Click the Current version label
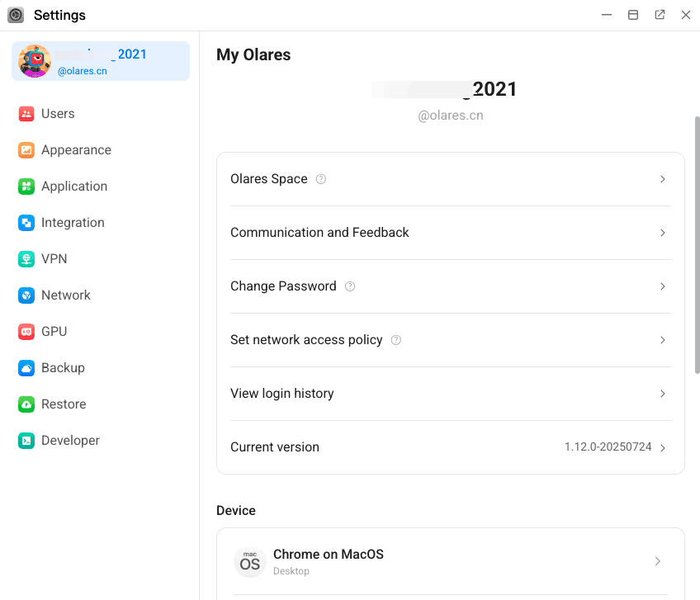The width and height of the screenshot is (700, 600). coord(275,447)
